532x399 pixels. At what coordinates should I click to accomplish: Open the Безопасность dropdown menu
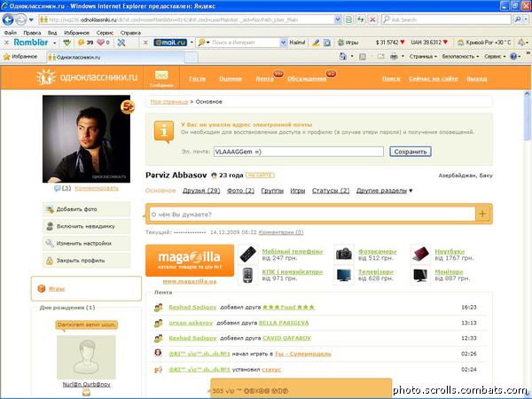460,57
